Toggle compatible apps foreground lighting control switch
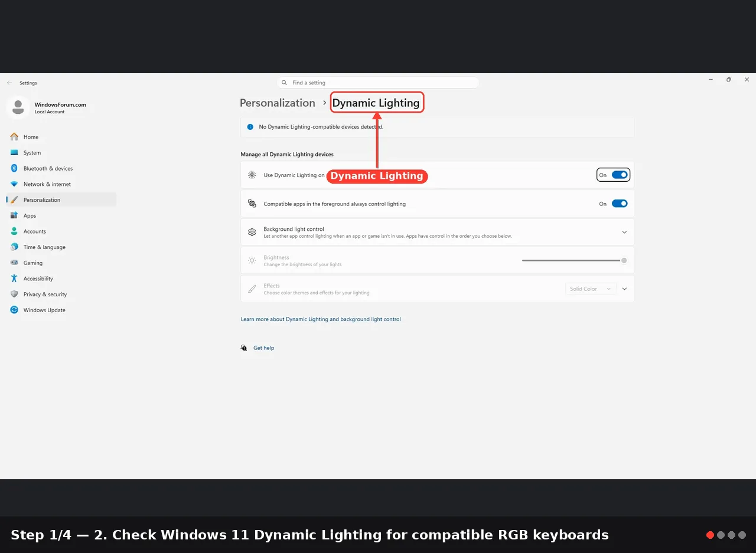The image size is (756, 553). coord(620,204)
